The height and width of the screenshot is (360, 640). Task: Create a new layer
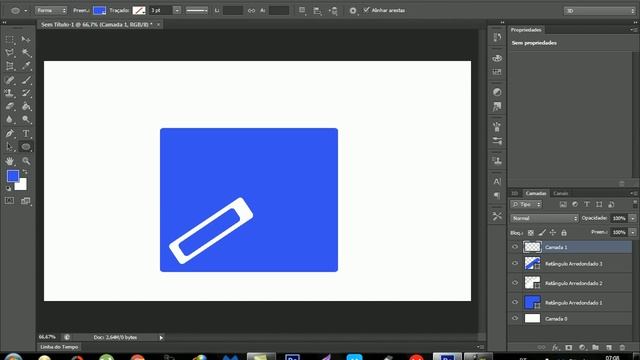[x=609, y=347]
